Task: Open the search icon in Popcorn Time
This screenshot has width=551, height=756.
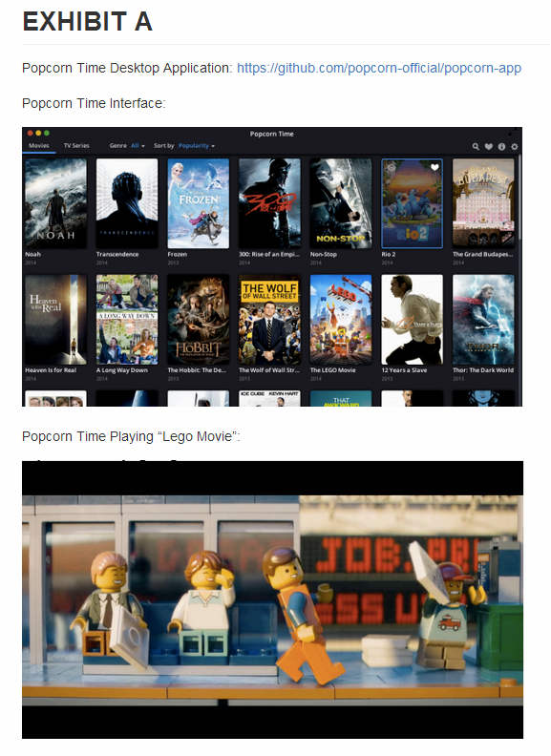Action: (x=476, y=146)
